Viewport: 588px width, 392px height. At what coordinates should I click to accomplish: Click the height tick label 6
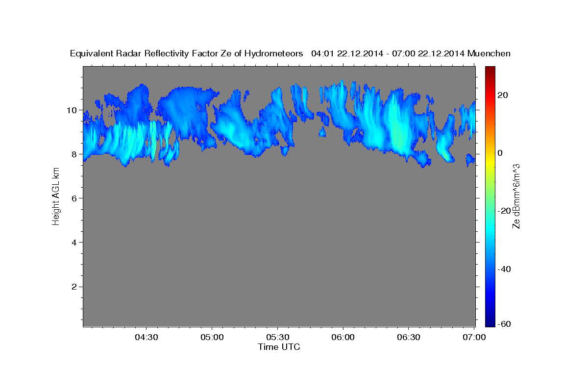75,198
